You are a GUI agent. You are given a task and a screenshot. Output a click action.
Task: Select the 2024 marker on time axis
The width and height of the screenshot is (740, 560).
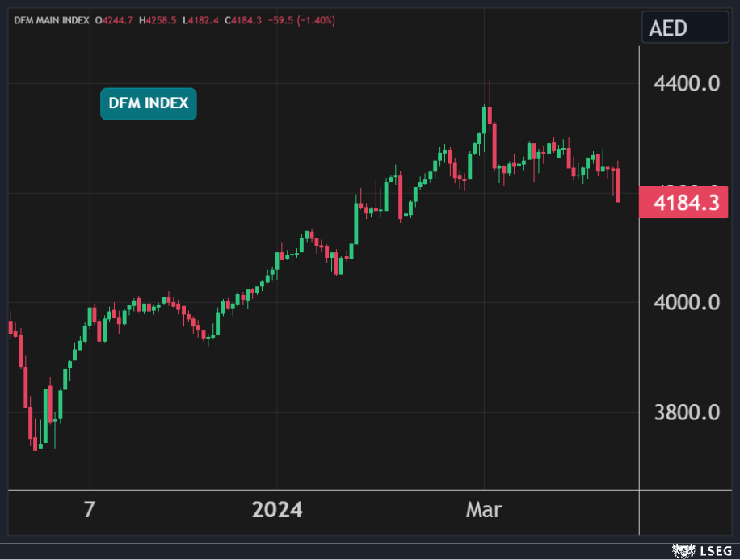click(x=277, y=510)
